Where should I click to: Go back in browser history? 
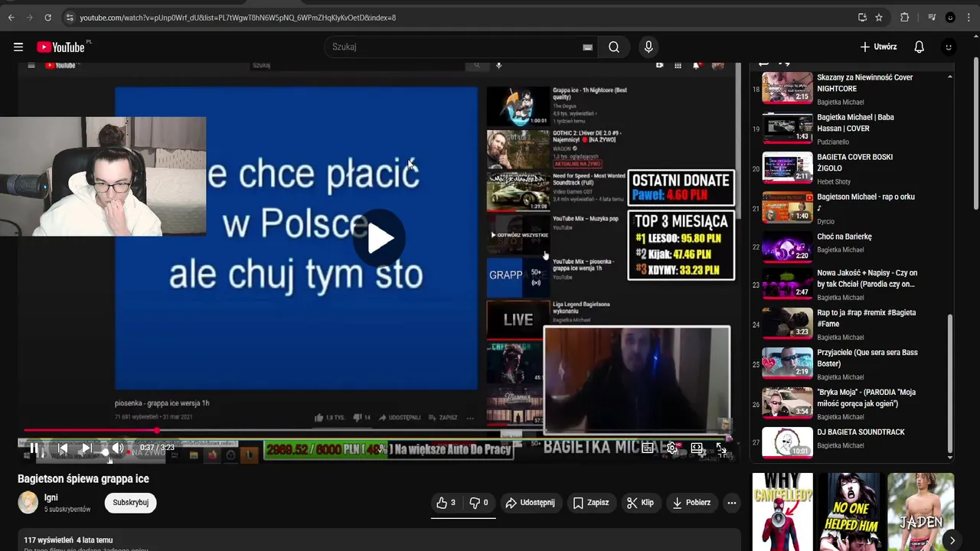pyautogui.click(x=11, y=18)
